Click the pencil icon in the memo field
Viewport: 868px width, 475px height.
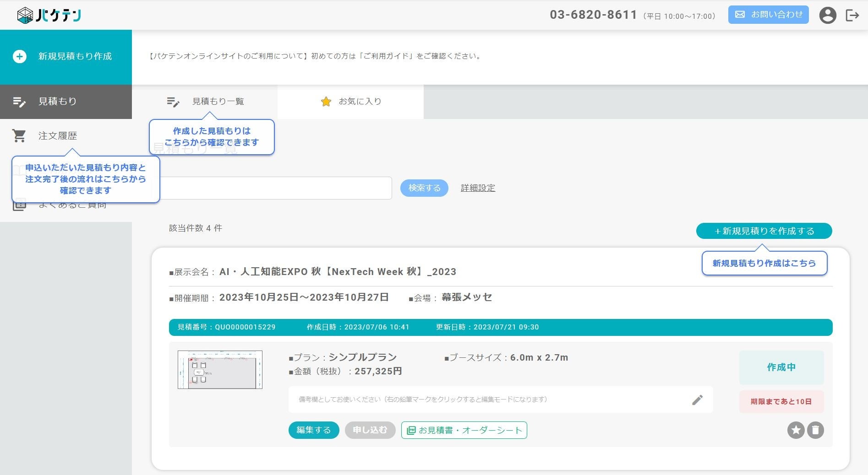697,400
